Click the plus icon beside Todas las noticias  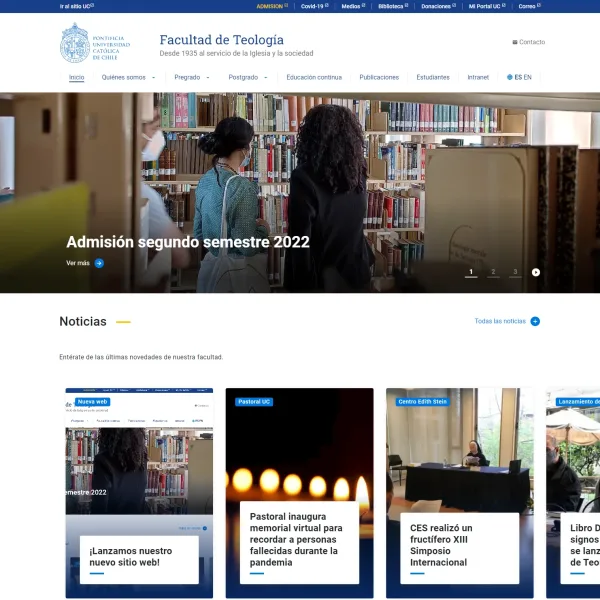point(535,321)
